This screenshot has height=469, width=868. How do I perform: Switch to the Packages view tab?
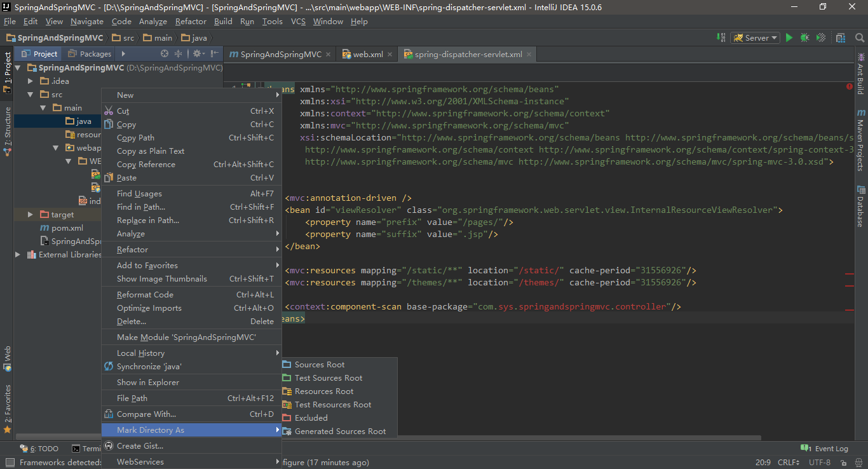click(90, 53)
